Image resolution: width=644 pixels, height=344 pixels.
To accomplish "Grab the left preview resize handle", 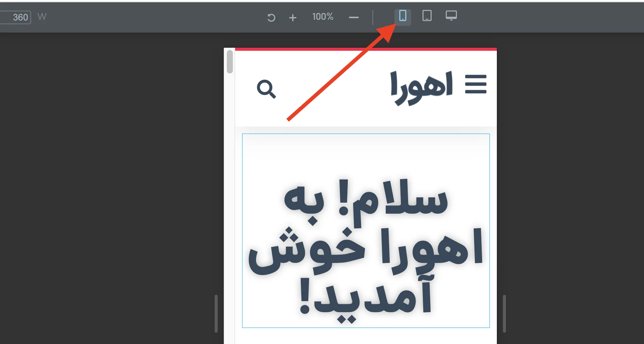I will point(216,314).
